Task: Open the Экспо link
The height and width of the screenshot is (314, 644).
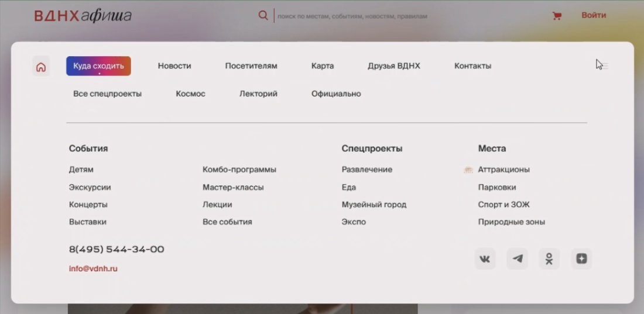Action: (354, 222)
